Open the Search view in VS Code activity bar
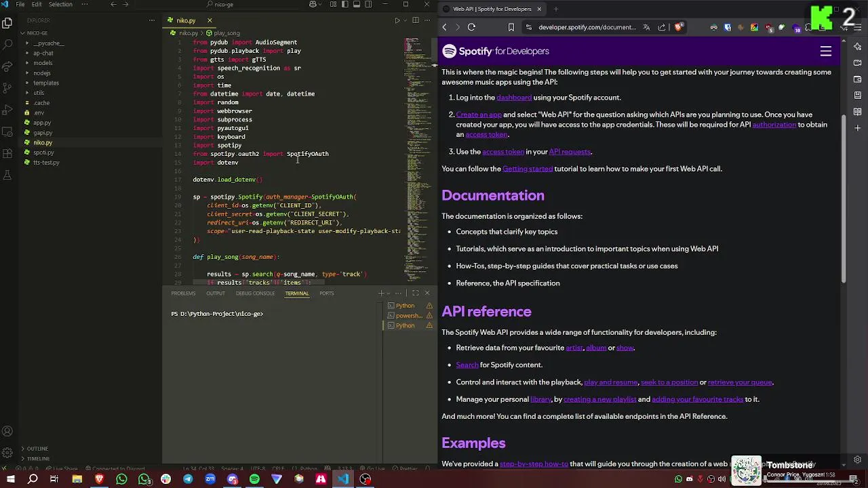Screen dimensions: 868x488 (x=7, y=45)
